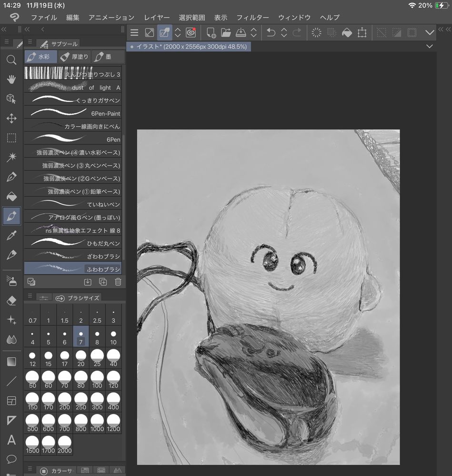Choose the 6Pen-Paint brush
452x476 pixels.
(73, 113)
